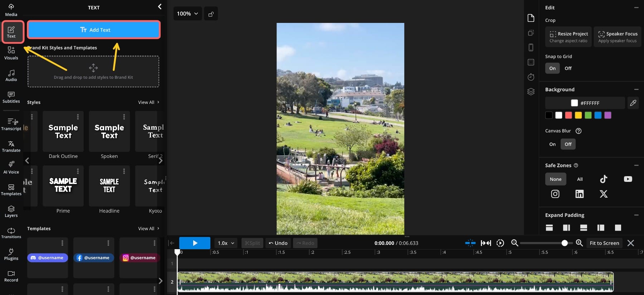Viewport: 644px width, 295px height.
Task: Open the Audio panel in sidebar
Action: (x=11, y=75)
